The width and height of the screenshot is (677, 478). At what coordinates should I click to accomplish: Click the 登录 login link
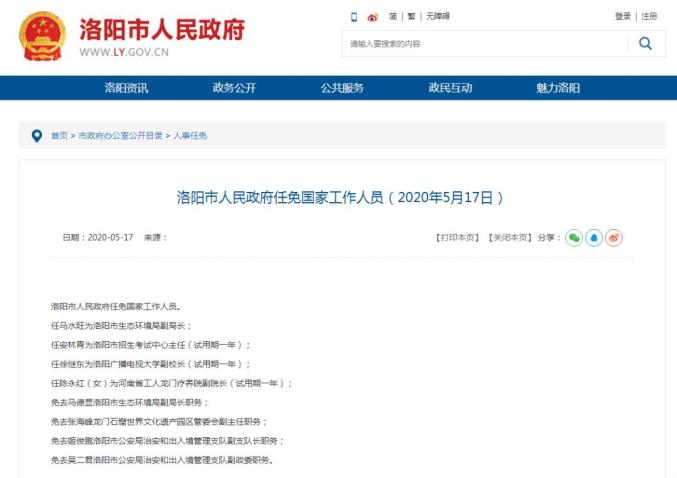(x=623, y=16)
